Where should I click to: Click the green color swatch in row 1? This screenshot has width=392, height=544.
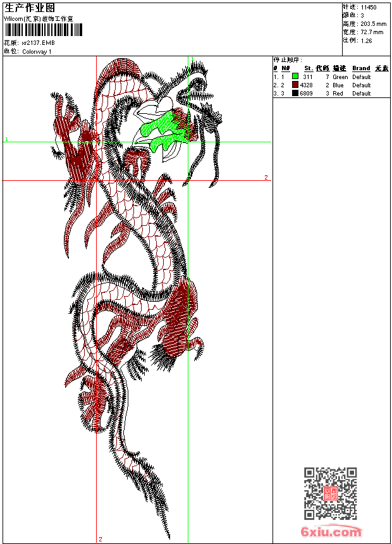coord(295,77)
